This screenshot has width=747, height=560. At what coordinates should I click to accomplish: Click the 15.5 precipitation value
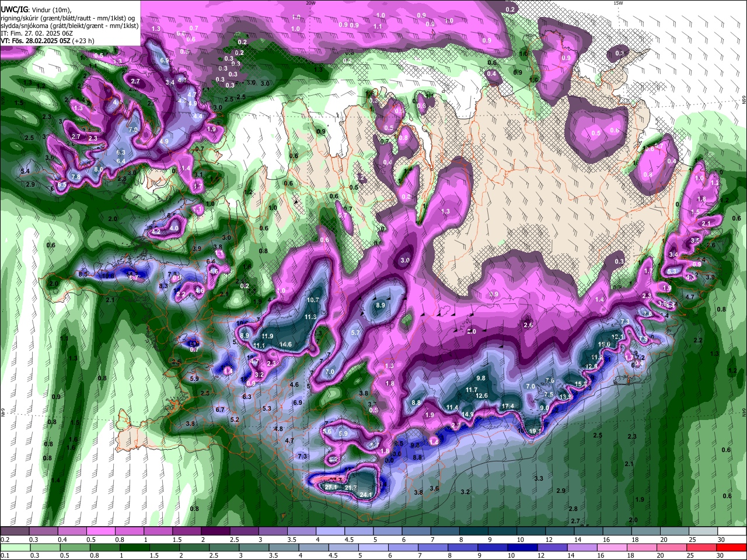tap(581, 384)
